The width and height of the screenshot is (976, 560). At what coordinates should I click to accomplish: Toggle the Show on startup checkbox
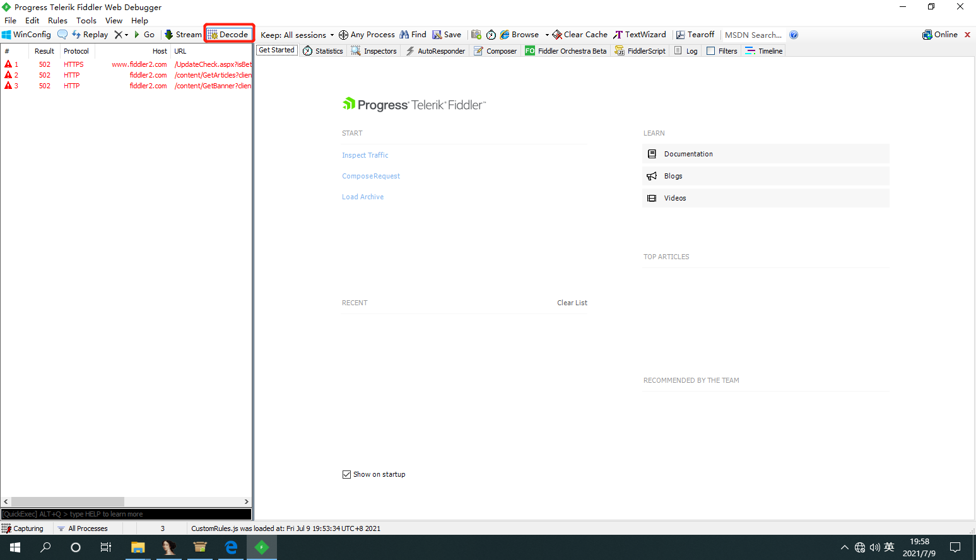coord(346,474)
